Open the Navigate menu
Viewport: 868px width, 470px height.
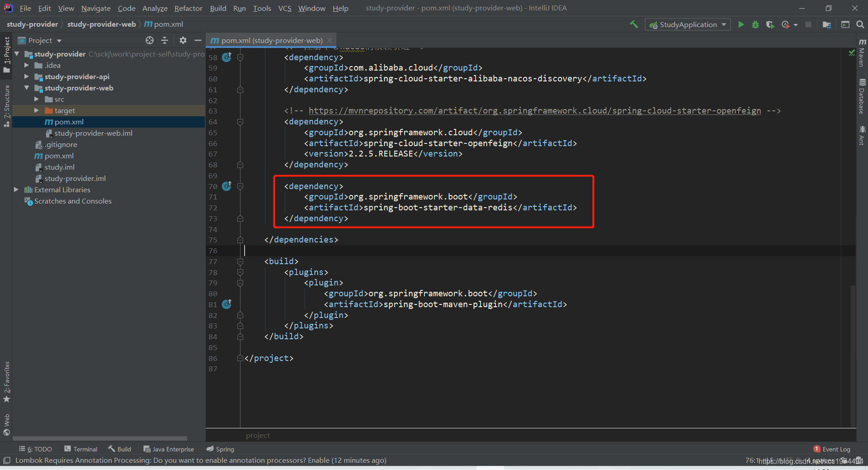pos(96,8)
